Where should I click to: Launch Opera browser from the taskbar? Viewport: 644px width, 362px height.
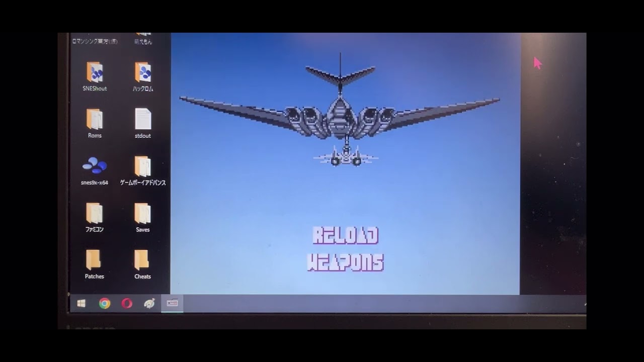click(x=127, y=303)
